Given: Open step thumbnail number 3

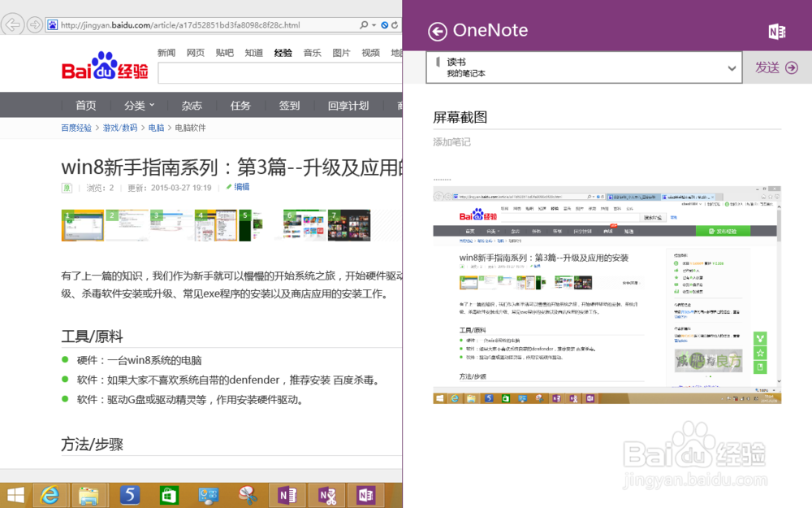Looking at the screenshot, I should 172,225.
